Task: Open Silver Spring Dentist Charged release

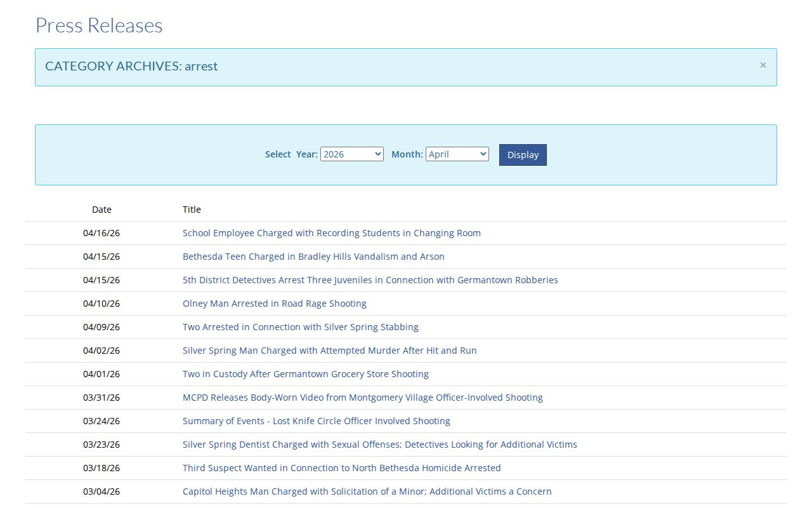Action: (x=380, y=444)
